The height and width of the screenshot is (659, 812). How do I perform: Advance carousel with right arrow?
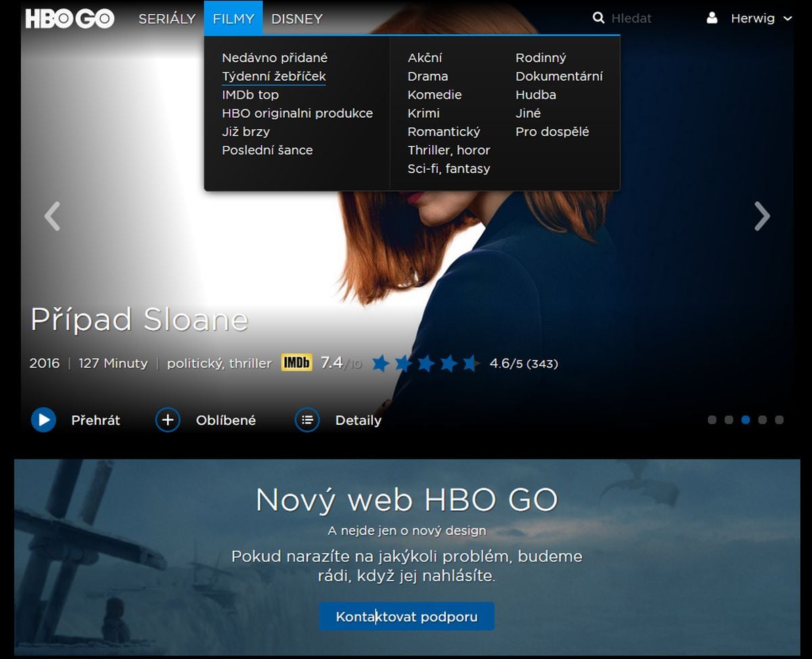[x=762, y=216]
